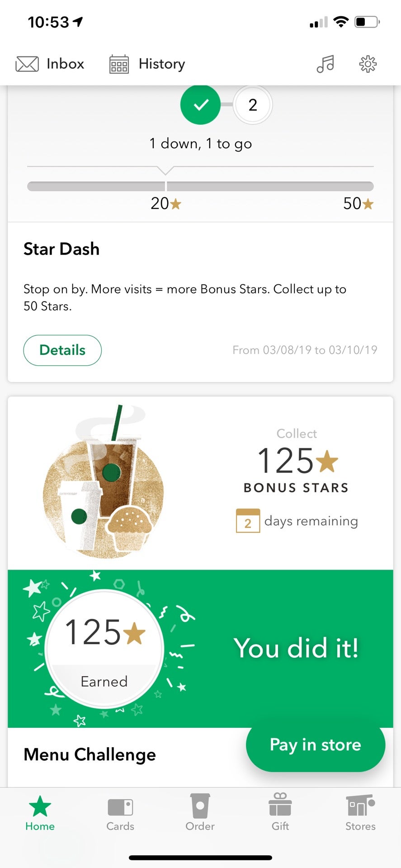
Task: Tap the completed green checkmark step
Action: tap(200, 105)
